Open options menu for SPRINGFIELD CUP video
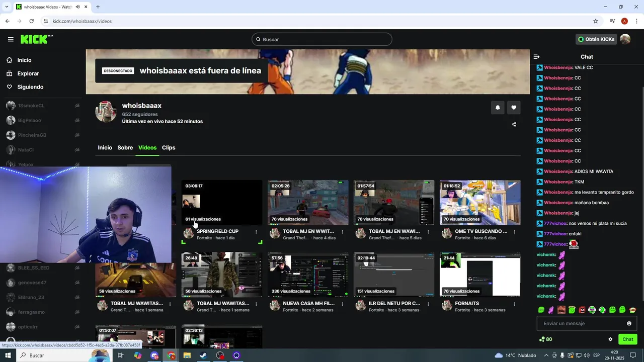The height and width of the screenshot is (362, 644). pos(256,232)
